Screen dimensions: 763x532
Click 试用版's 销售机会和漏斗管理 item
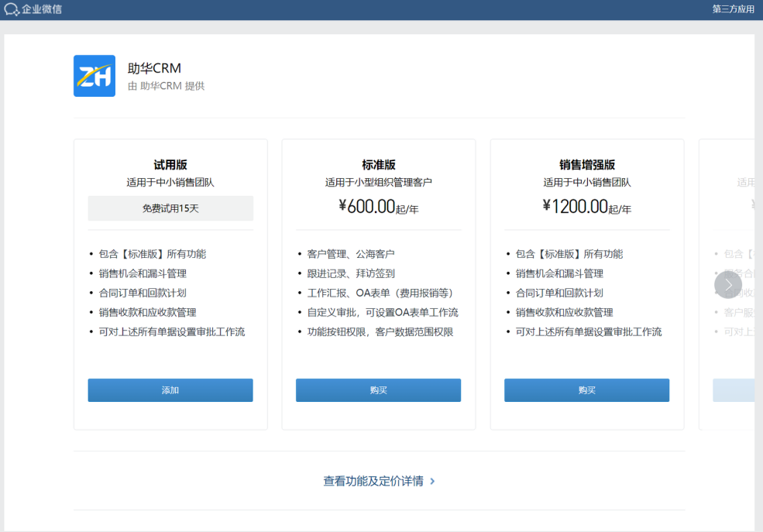(x=143, y=273)
